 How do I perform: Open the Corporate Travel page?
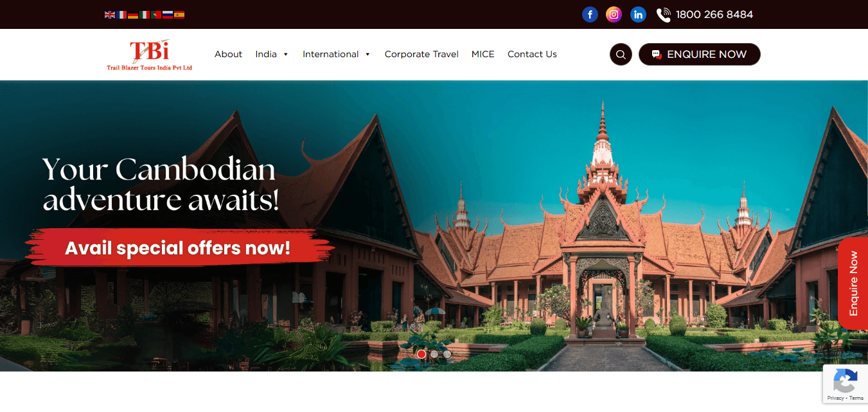coord(421,54)
